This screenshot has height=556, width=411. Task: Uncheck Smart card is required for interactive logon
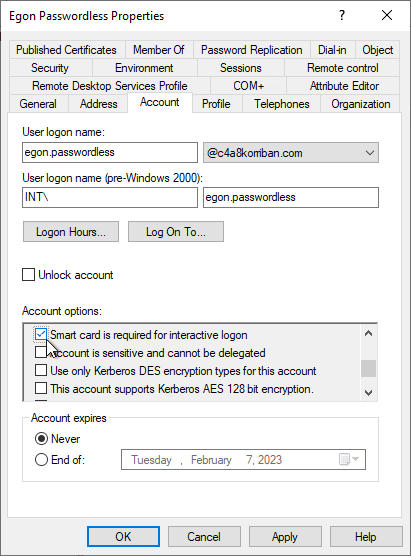point(41,334)
